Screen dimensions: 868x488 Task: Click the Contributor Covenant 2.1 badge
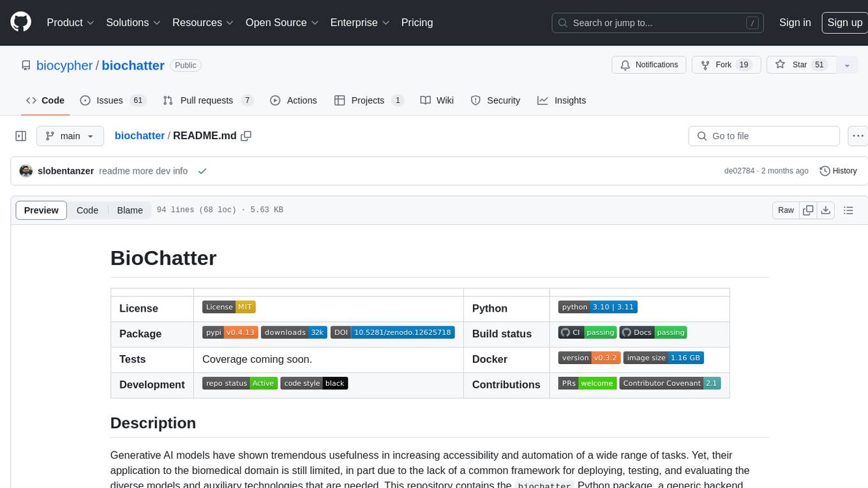pyautogui.click(x=670, y=383)
